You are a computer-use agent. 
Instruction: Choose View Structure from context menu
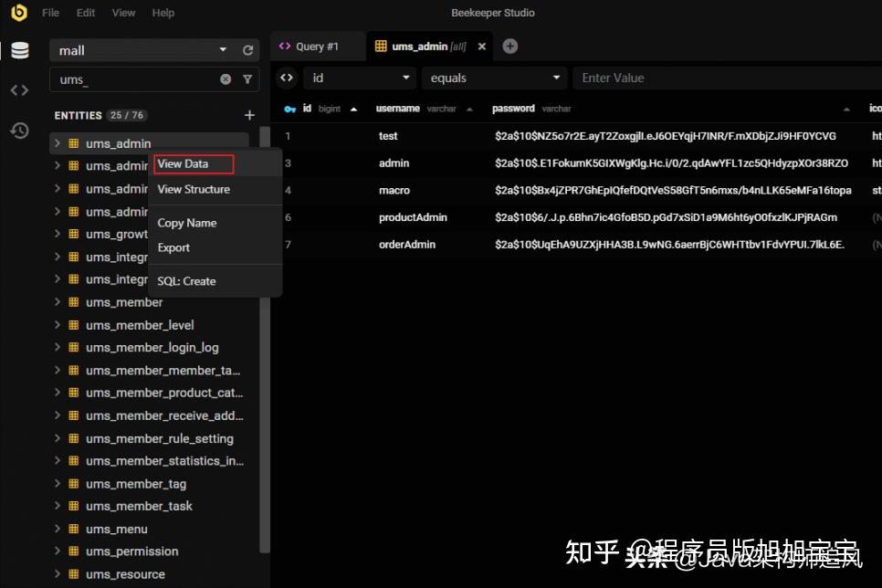coord(215,190)
